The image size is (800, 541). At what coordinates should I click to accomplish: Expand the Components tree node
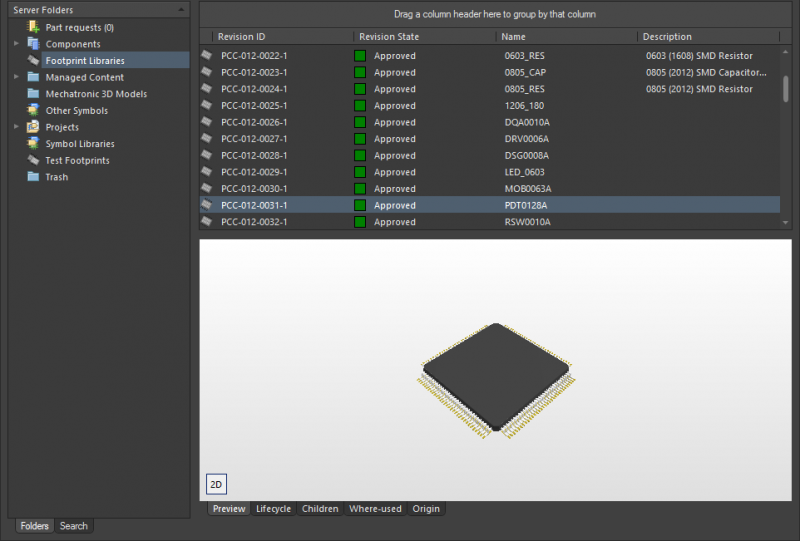[16, 44]
